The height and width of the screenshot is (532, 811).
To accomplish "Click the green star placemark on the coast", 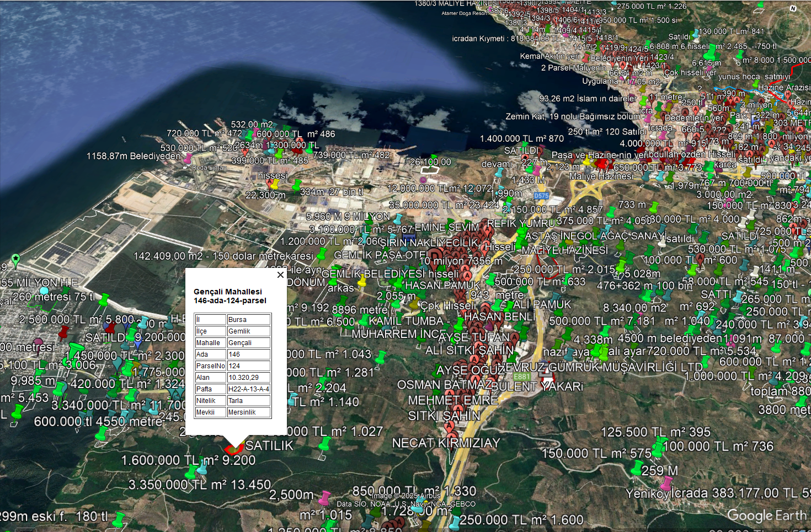I will click(x=15, y=259).
